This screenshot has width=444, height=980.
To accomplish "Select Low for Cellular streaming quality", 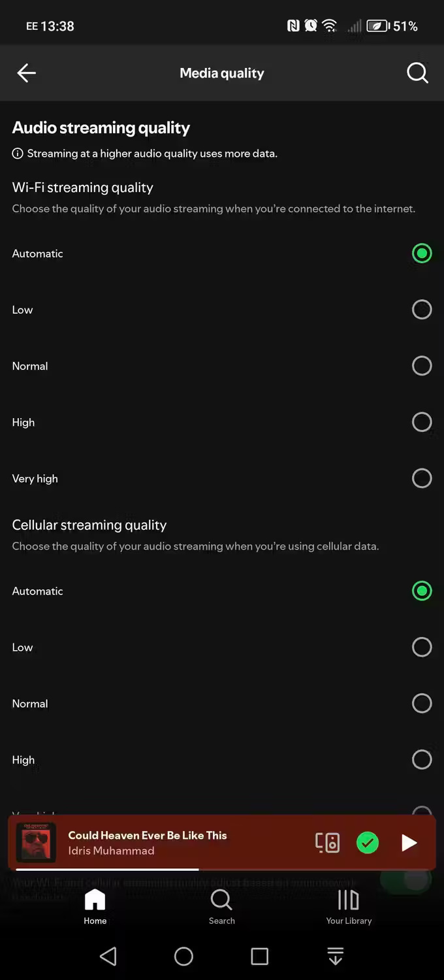I will 422,647.
